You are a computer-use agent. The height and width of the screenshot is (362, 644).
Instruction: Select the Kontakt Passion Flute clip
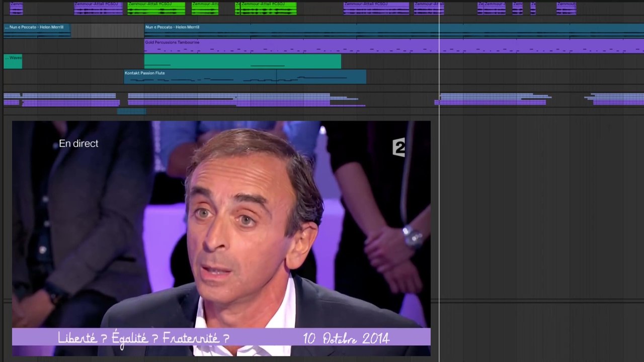245,76
